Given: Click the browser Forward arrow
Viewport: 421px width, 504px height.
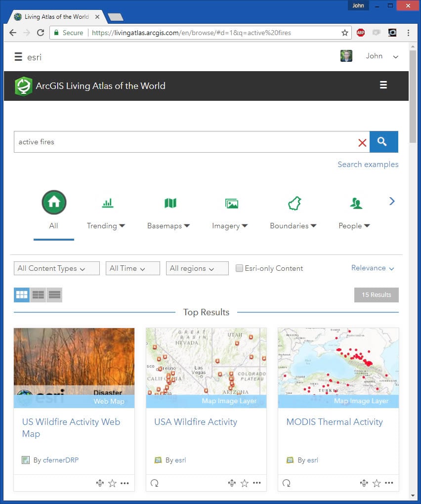Looking at the screenshot, I should pyautogui.click(x=27, y=33).
